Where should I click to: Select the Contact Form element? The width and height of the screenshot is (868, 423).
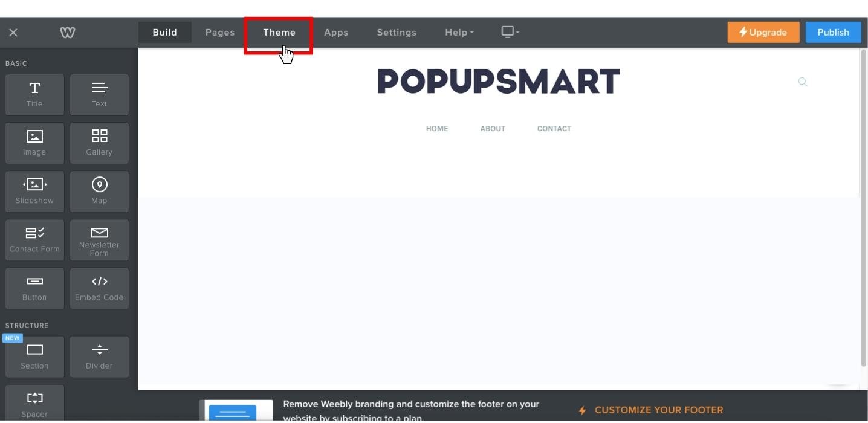34,240
